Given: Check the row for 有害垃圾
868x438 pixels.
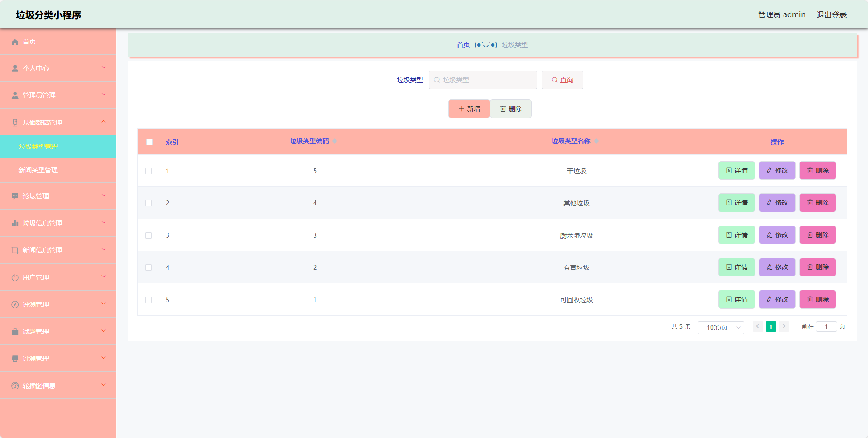Looking at the screenshot, I should (148, 268).
